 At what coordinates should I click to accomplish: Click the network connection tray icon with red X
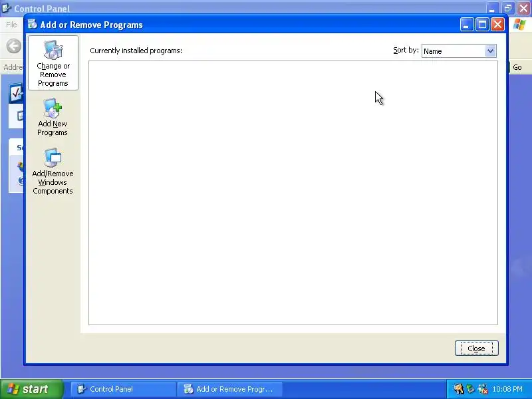(x=483, y=389)
